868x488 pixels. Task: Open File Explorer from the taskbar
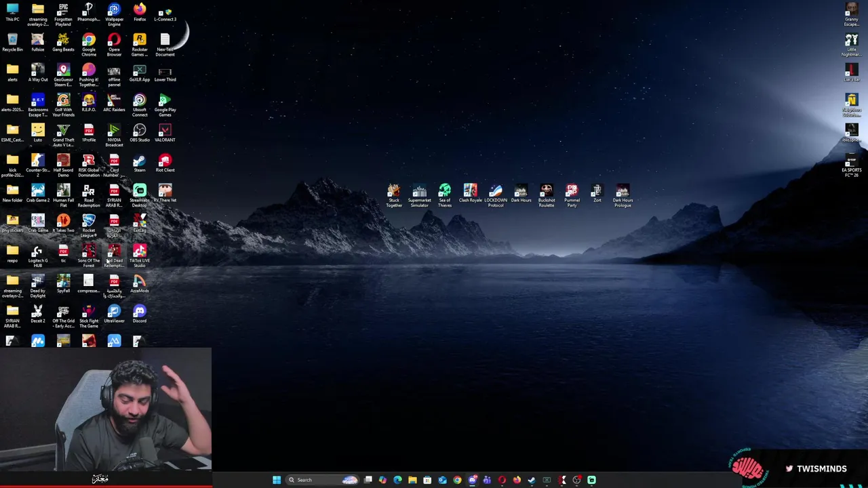tap(412, 480)
